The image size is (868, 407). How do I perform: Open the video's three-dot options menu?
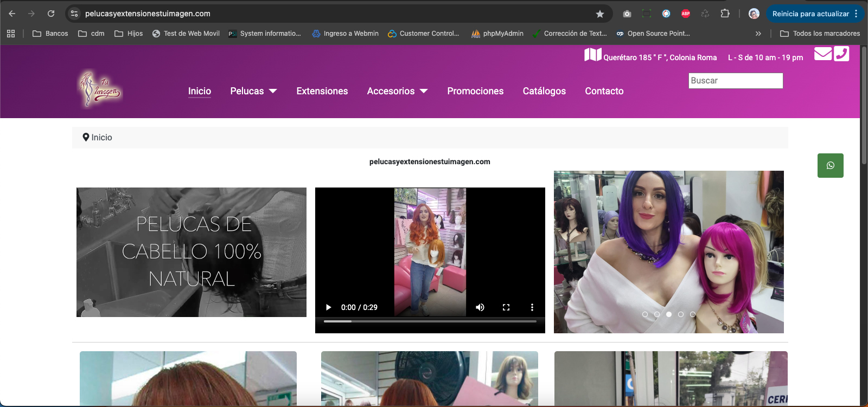532,307
